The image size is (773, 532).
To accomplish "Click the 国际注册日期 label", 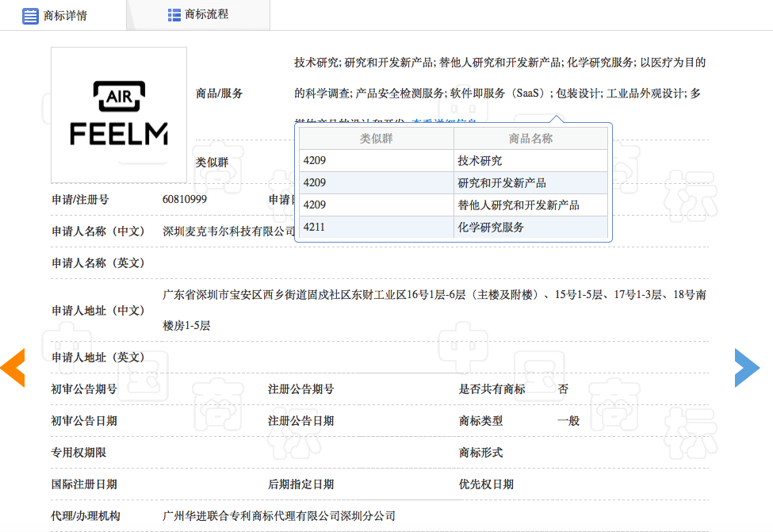I will [x=84, y=484].
